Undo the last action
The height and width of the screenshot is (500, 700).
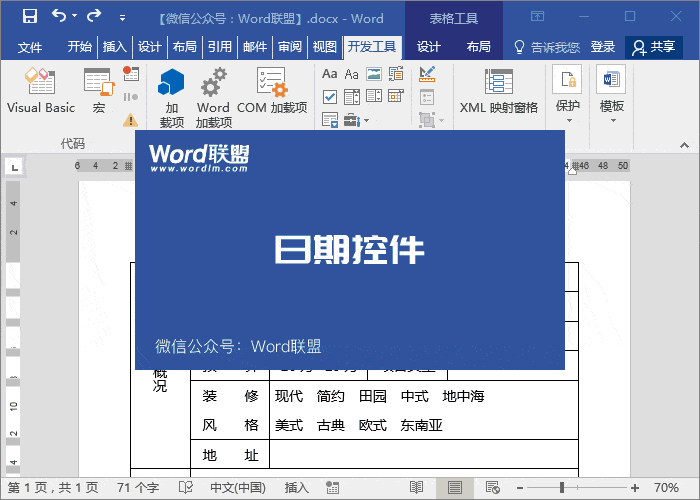(59, 16)
